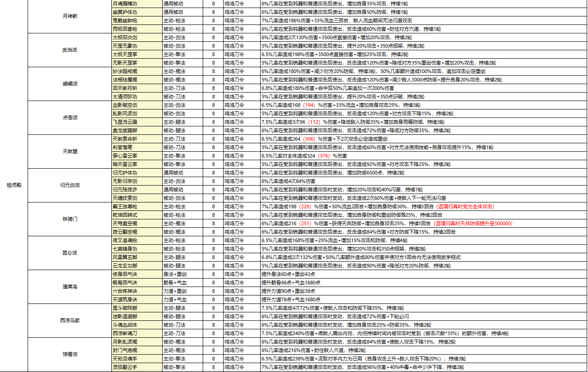
Task: Click the 灵狐翻云手 skill cell
Action: (x=137, y=368)
